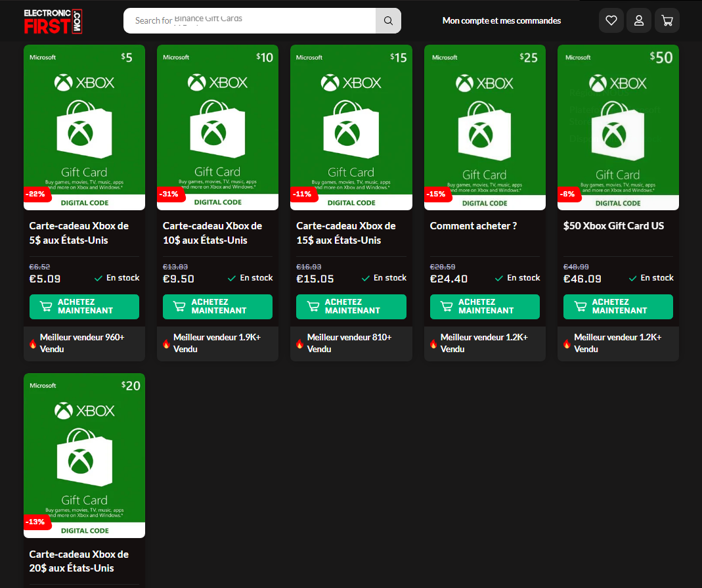Open the shopping cart icon

667,20
